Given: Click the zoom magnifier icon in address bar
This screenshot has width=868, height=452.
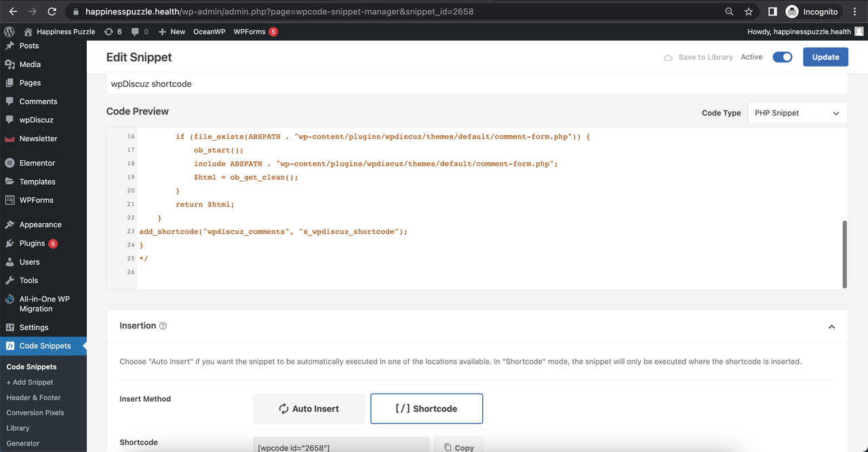Looking at the screenshot, I should coord(729,12).
